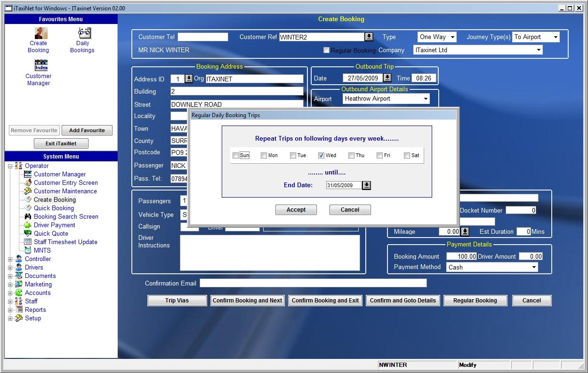The height and width of the screenshot is (373, 588).
Task: Select Quick Booking in System Menu
Action: [54, 208]
